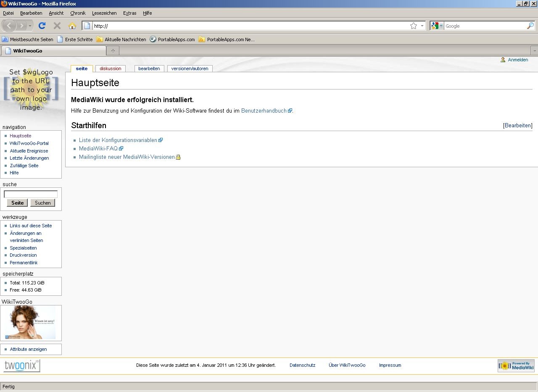Open the PortableApps.com bookmark
The image size is (538, 392).
pos(172,39)
